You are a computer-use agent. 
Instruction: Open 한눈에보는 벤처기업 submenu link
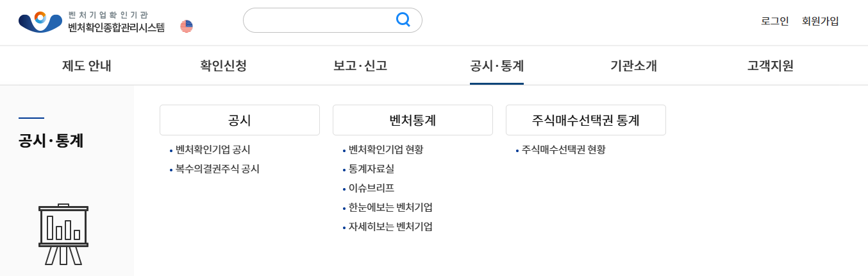[x=390, y=207]
